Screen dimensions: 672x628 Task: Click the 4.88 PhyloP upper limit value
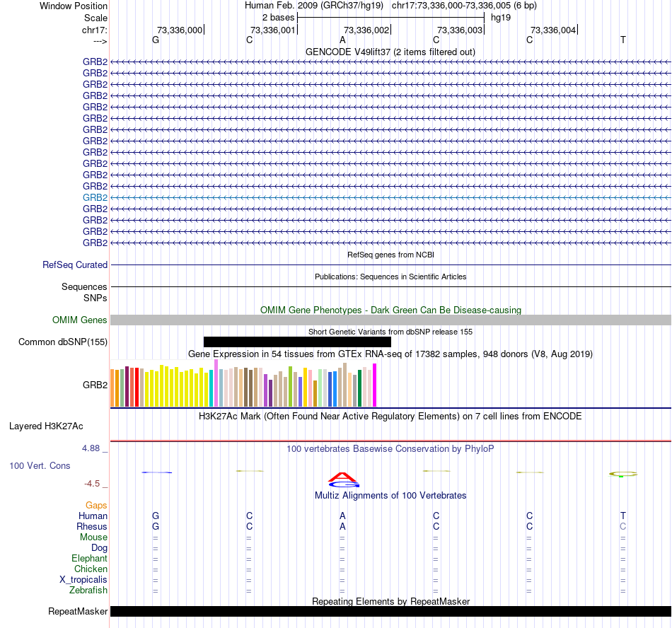[x=91, y=448]
